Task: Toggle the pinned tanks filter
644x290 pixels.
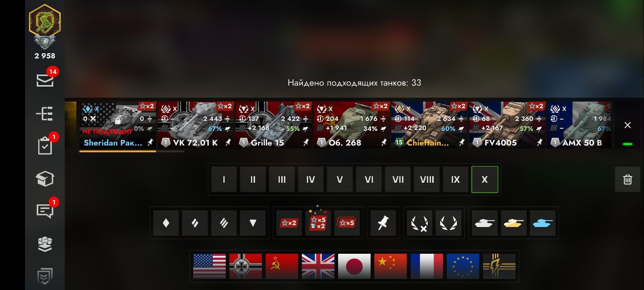Action: (x=383, y=223)
